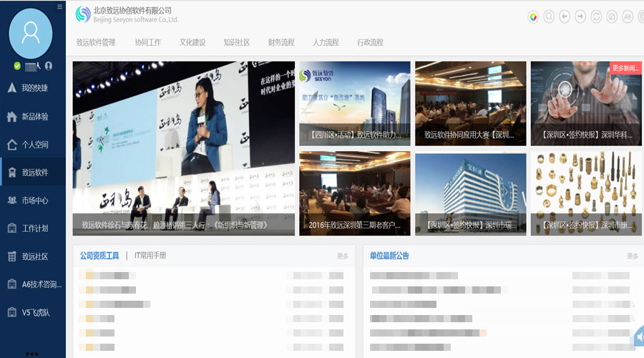Click the green online status icon
Screen dimensions: 644x358
[x=17, y=66]
